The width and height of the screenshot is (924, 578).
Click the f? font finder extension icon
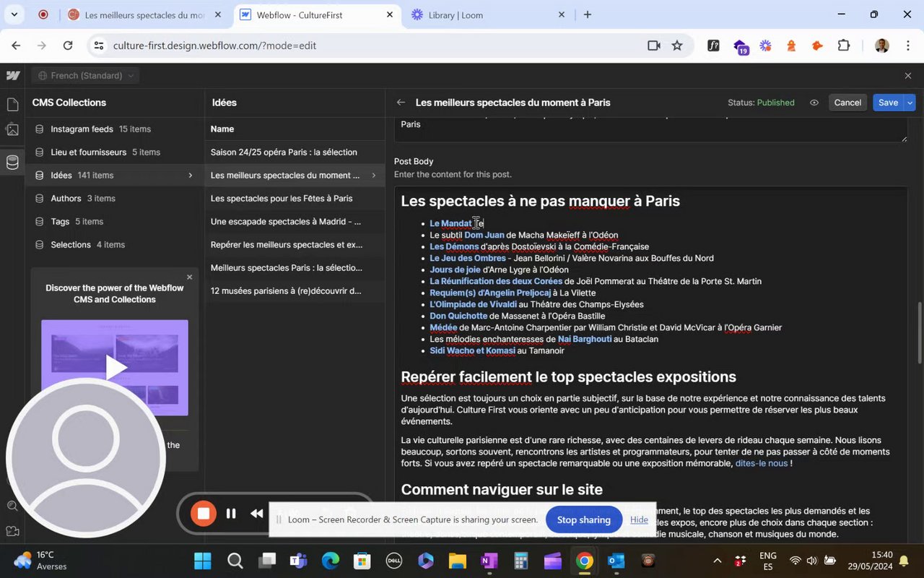[713, 46]
